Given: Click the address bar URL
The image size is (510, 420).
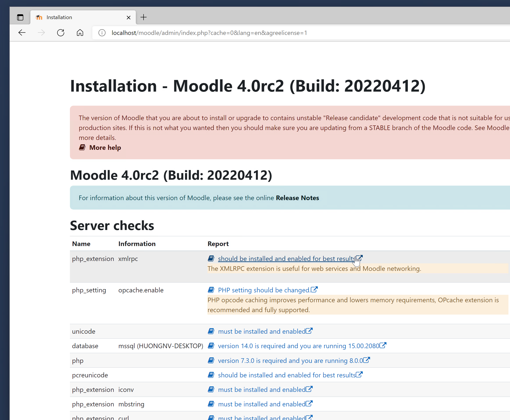Looking at the screenshot, I should [209, 33].
